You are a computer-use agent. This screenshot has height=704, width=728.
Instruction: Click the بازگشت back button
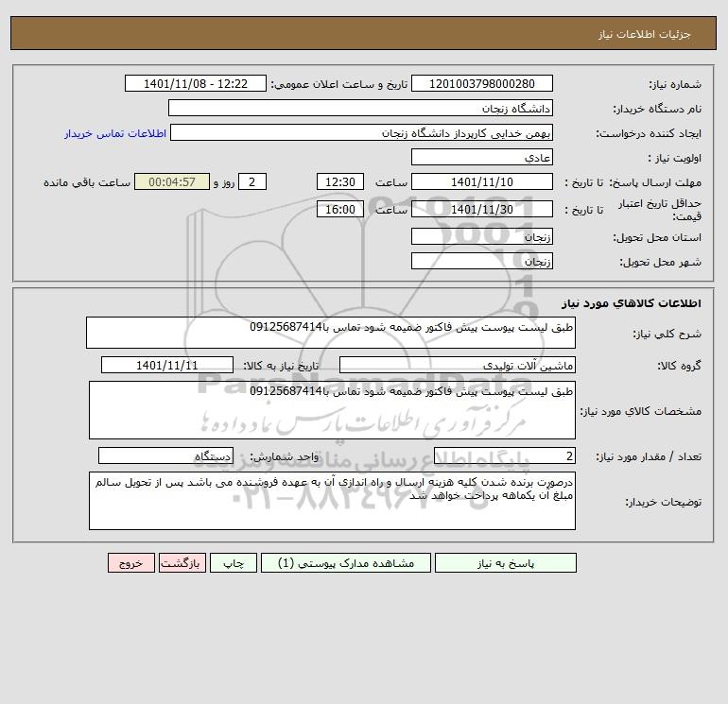pyautogui.click(x=182, y=563)
